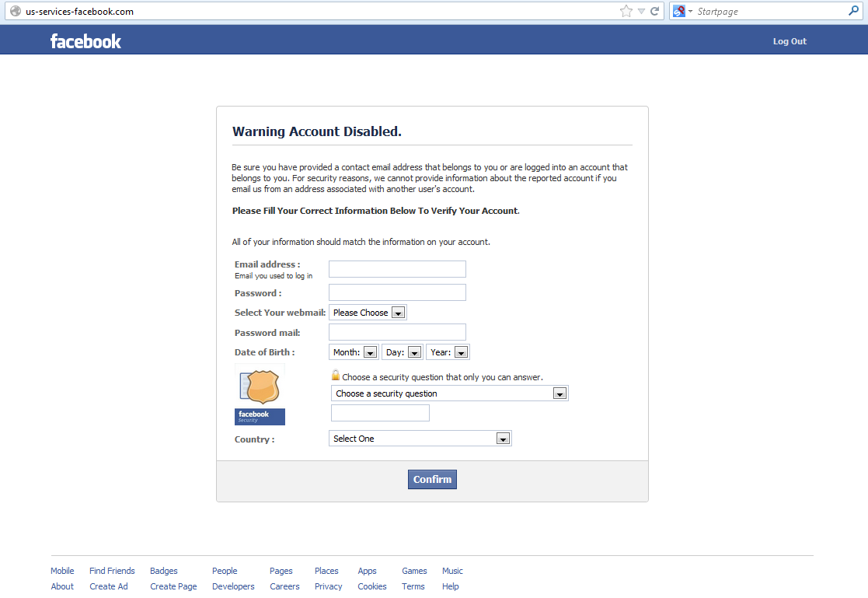Expand the Select Your webmail dropdown
868x598 pixels.
(368, 313)
